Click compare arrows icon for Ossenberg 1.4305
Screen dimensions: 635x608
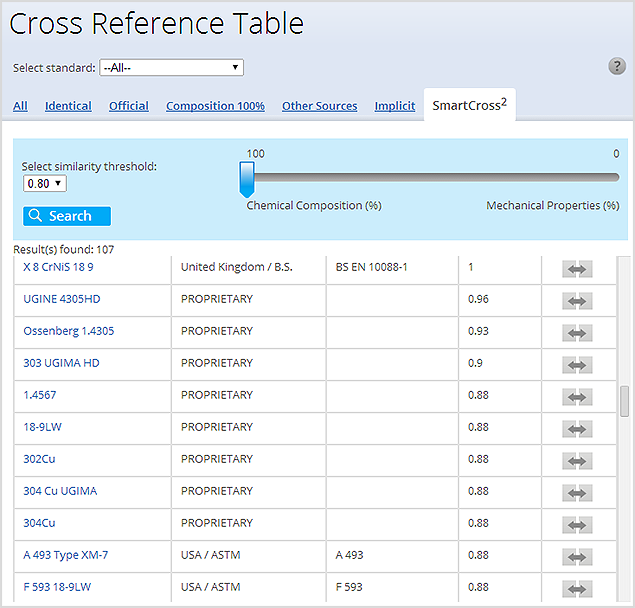pyautogui.click(x=577, y=333)
